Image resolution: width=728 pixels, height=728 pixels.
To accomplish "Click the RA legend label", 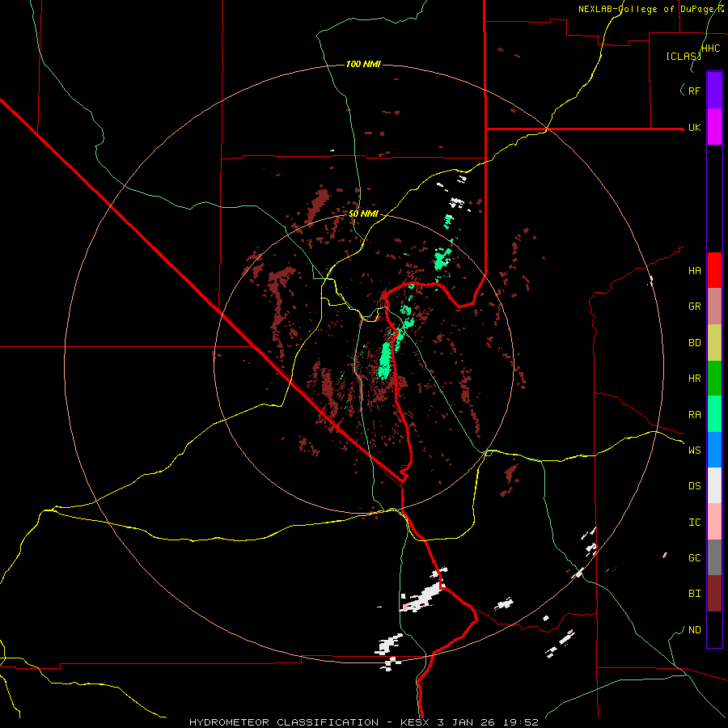I will click(x=694, y=415).
